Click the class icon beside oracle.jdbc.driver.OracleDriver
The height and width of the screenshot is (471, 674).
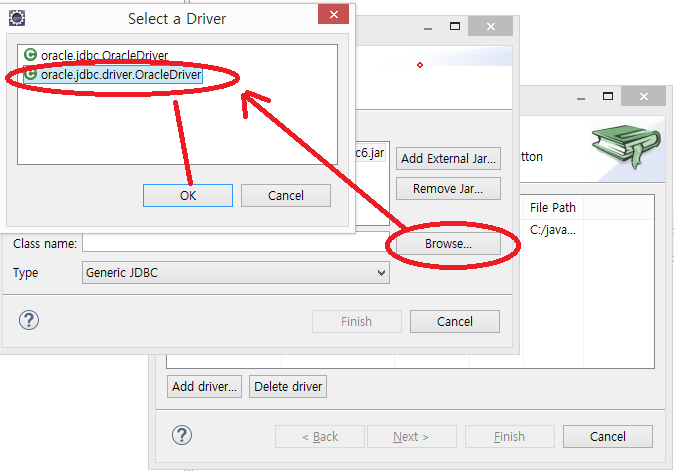tap(31, 74)
